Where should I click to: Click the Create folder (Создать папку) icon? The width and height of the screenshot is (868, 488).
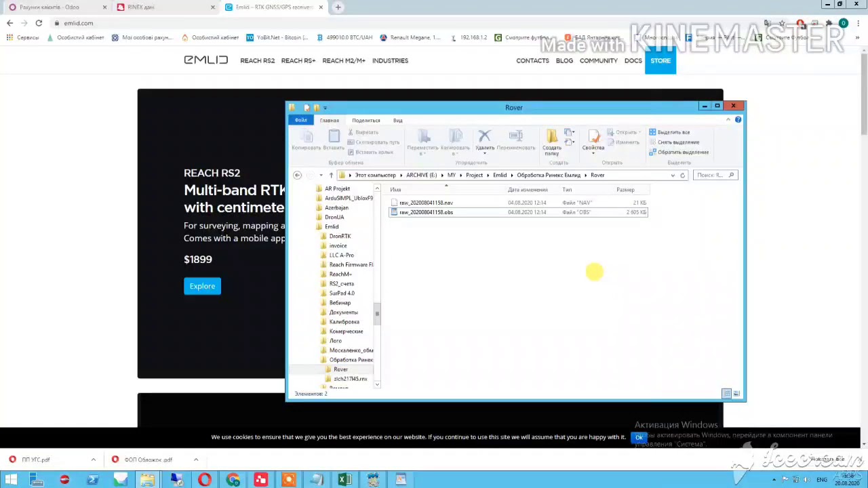pyautogui.click(x=552, y=137)
